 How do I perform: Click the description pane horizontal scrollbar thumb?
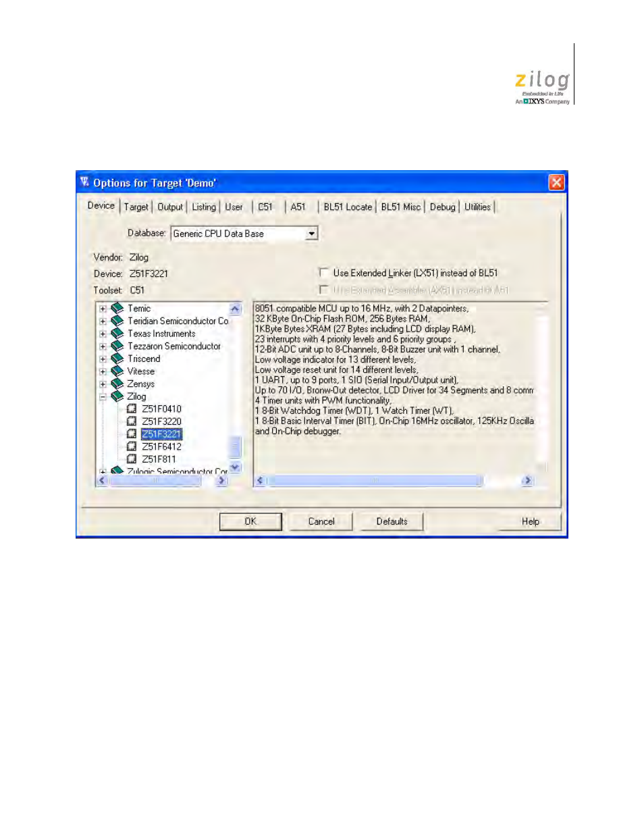click(x=375, y=480)
